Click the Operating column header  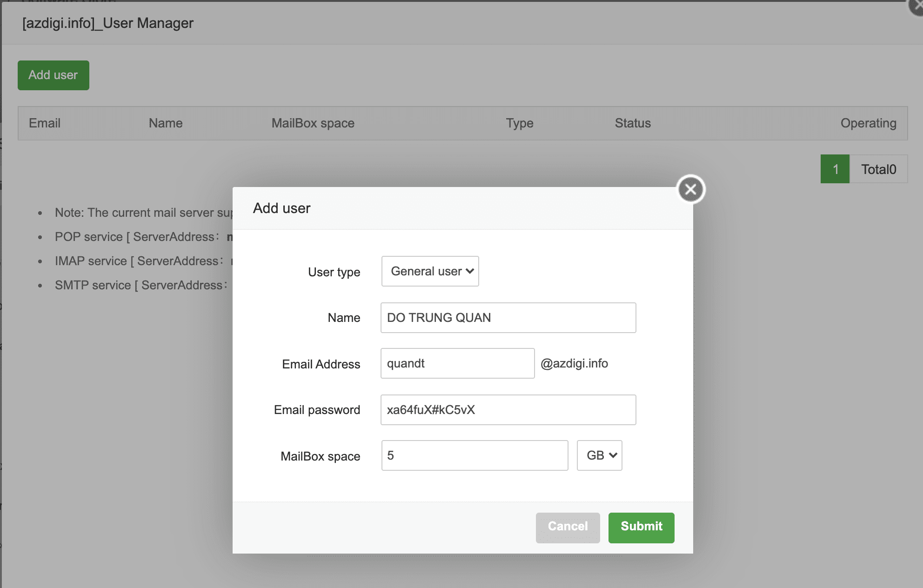click(868, 123)
